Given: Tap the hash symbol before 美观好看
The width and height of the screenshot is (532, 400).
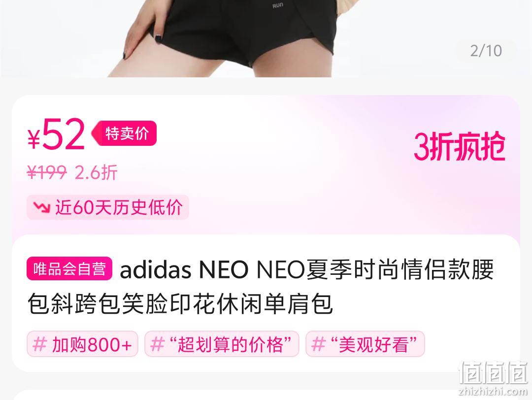Looking at the screenshot, I should click(318, 344).
